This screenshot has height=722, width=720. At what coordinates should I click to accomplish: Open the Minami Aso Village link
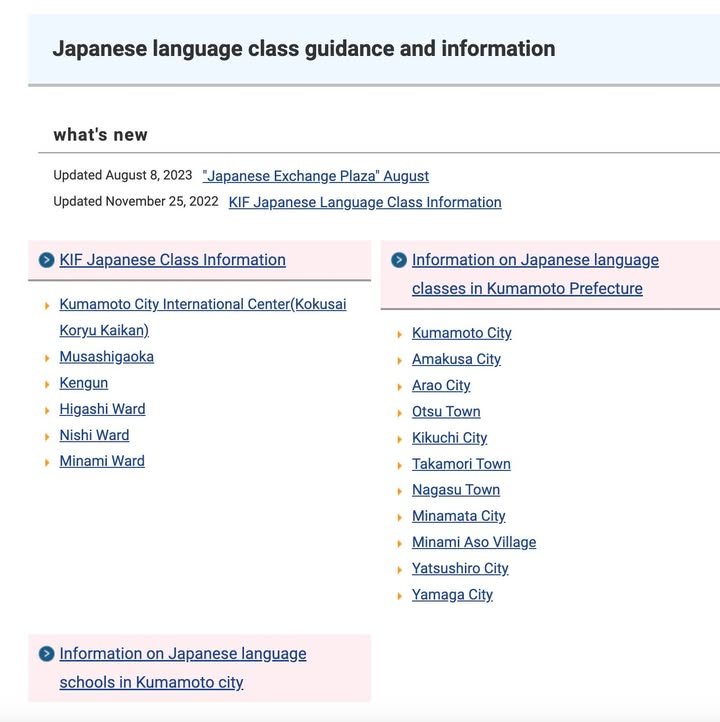[474, 542]
